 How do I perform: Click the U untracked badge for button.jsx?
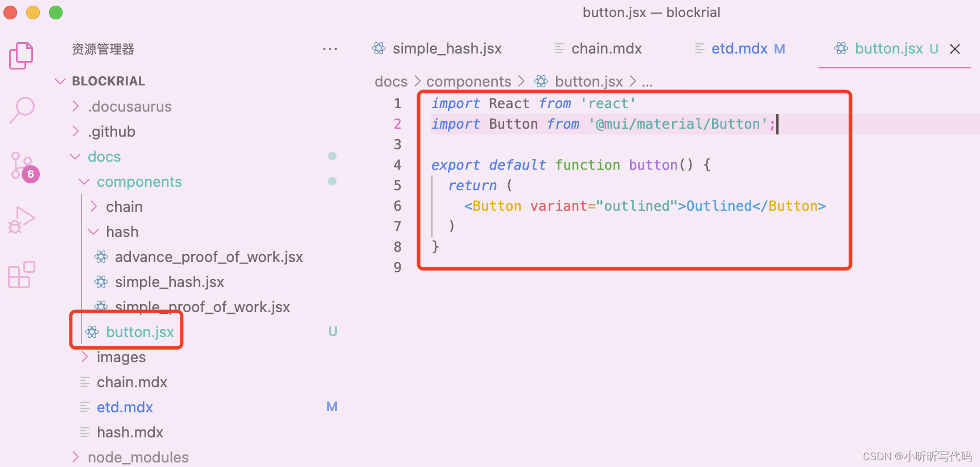[333, 331]
